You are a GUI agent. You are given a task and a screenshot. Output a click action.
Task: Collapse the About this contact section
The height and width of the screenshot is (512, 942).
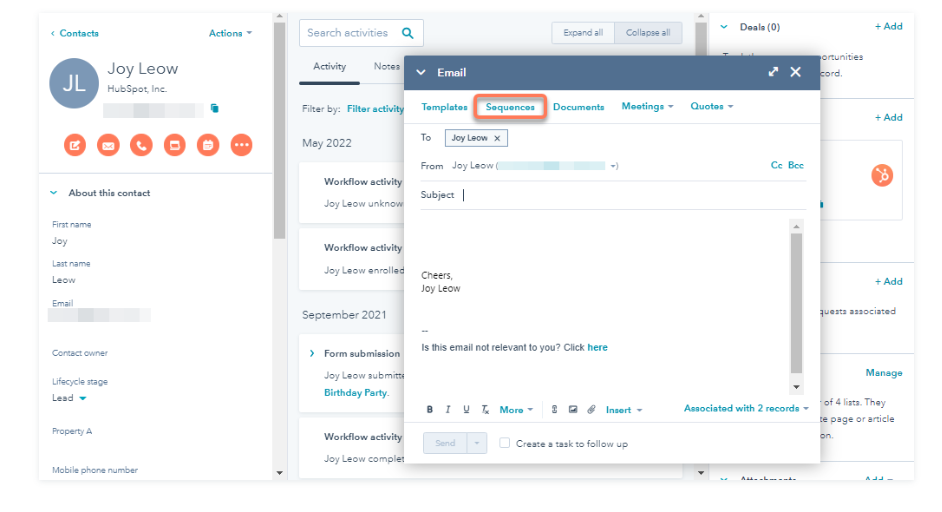[x=53, y=193]
